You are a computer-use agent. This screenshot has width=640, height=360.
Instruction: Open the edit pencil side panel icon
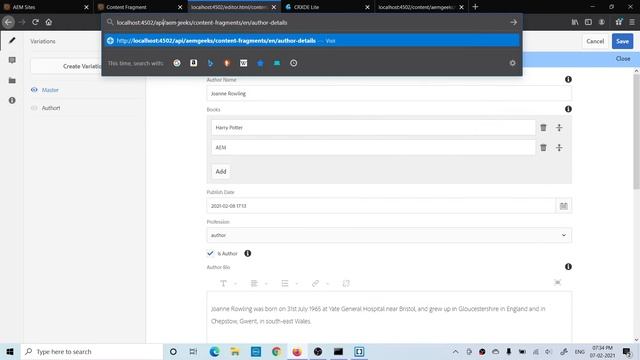[x=12, y=40]
